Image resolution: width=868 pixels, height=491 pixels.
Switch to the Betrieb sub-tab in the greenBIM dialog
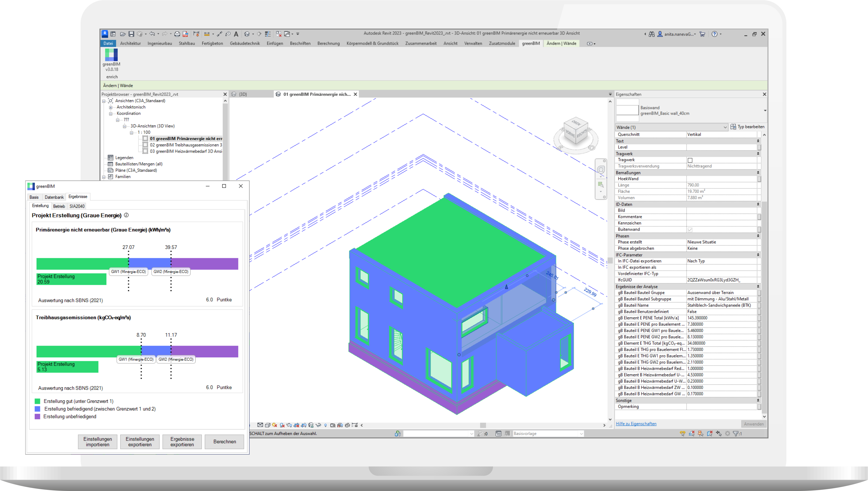[59, 206]
